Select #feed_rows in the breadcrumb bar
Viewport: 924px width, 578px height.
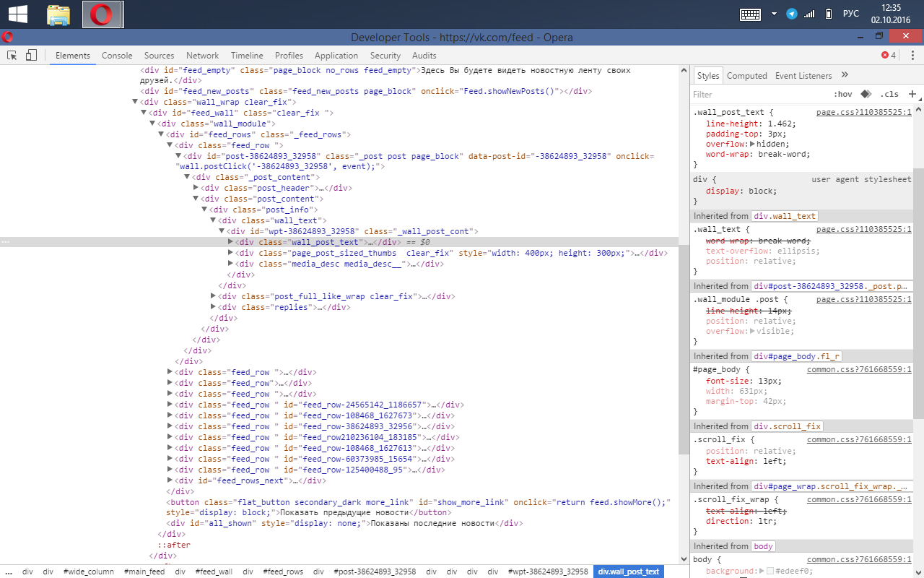click(x=283, y=571)
